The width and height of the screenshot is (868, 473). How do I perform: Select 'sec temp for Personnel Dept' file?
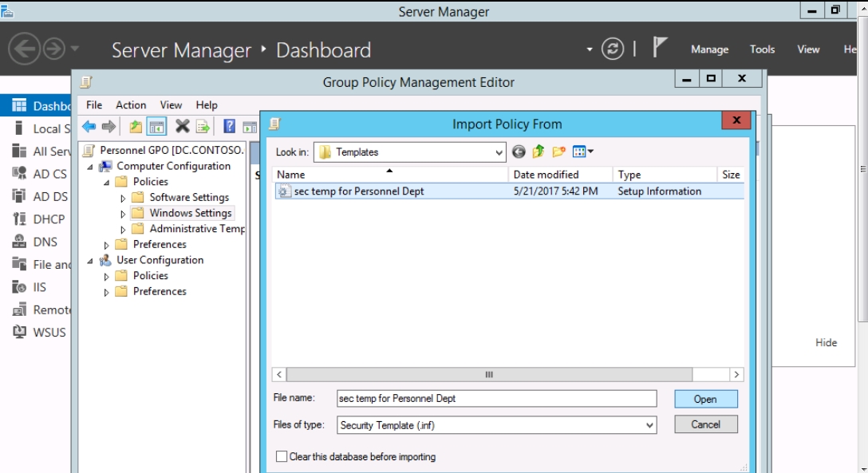pos(359,191)
